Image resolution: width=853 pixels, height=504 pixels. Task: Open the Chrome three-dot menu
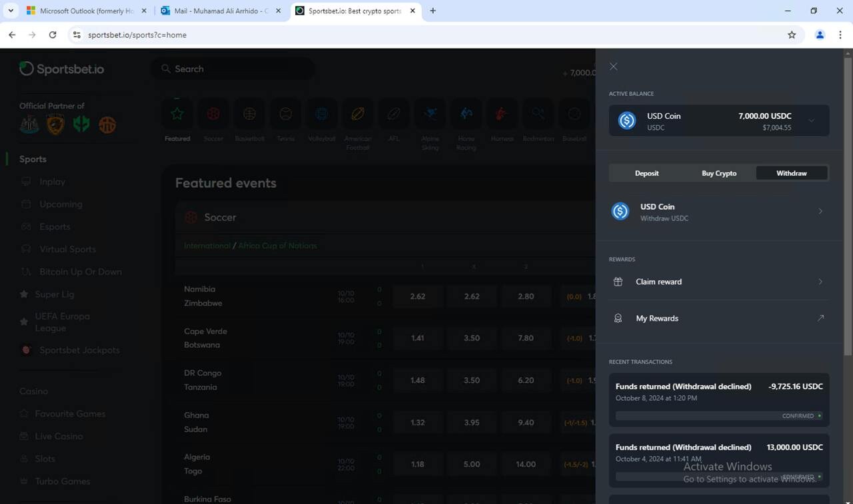point(840,35)
